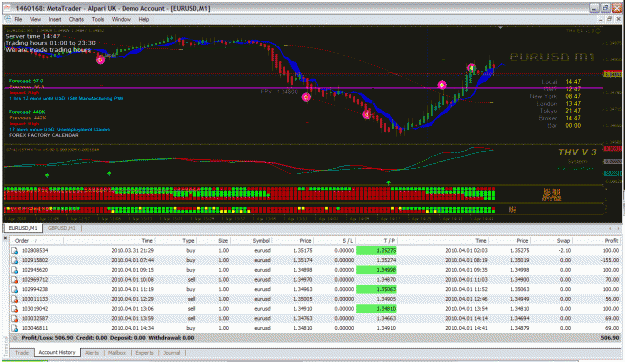This screenshot has height=362, width=625.
Task: Click buy order icon opened 2010.04.01 09:15
Action: tap(14, 270)
